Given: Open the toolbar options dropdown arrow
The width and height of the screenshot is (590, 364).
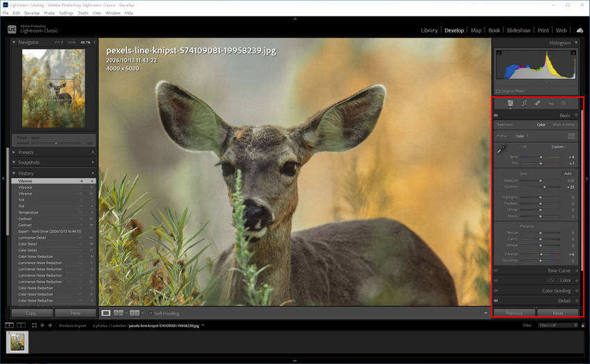Looking at the screenshot, I should [x=486, y=313].
